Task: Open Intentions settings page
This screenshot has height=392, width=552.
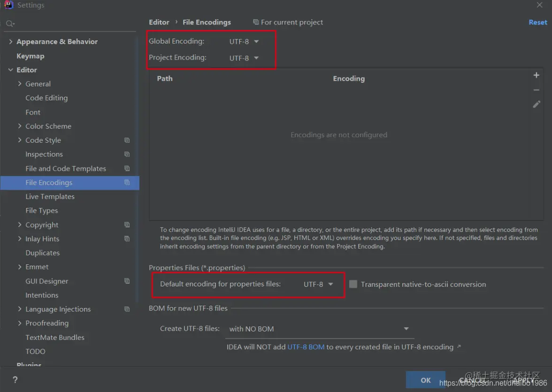Action: click(x=42, y=295)
